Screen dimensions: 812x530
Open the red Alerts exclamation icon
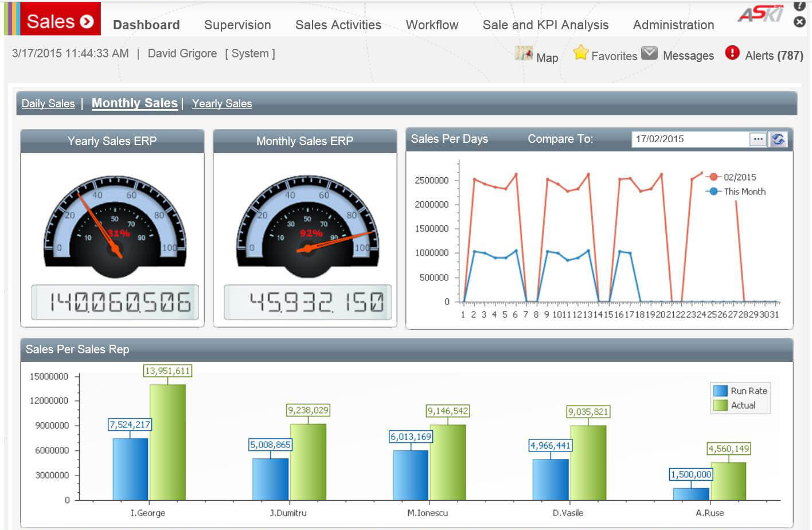point(732,53)
